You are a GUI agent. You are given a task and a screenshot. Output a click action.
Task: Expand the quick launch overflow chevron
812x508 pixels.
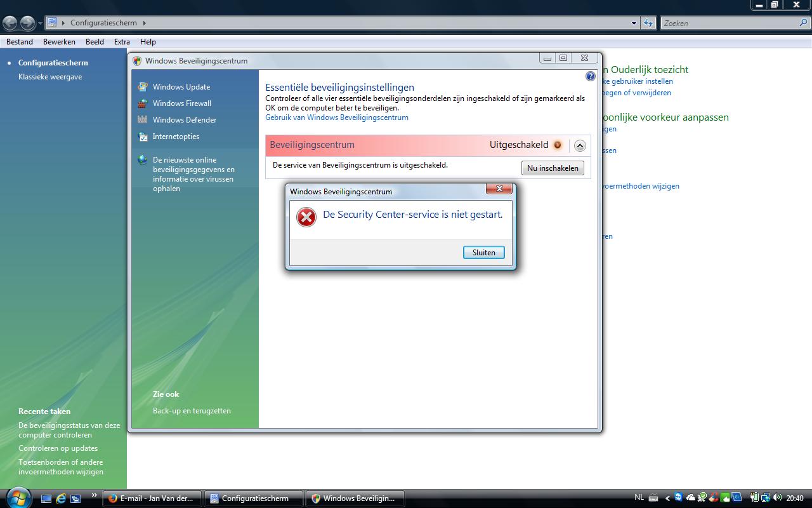(x=95, y=495)
